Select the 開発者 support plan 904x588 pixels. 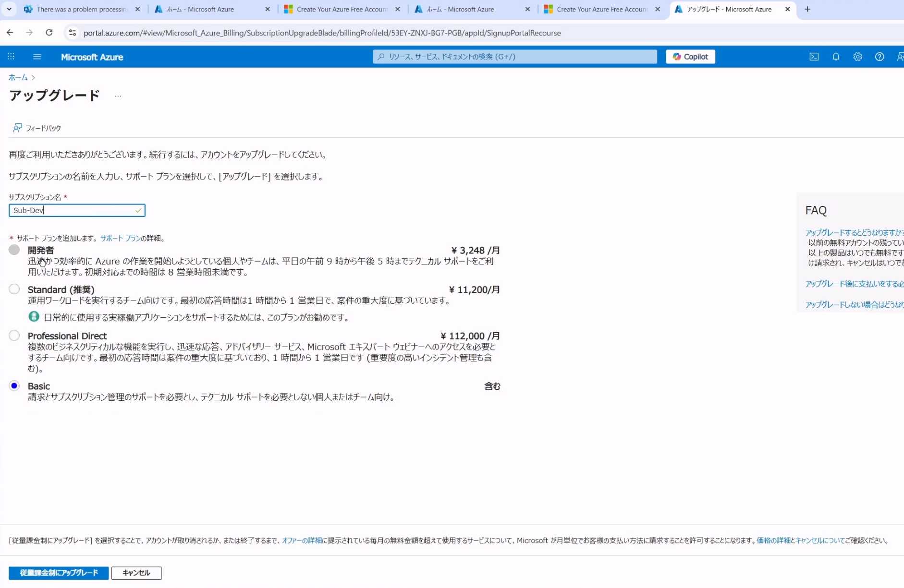pyautogui.click(x=14, y=250)
